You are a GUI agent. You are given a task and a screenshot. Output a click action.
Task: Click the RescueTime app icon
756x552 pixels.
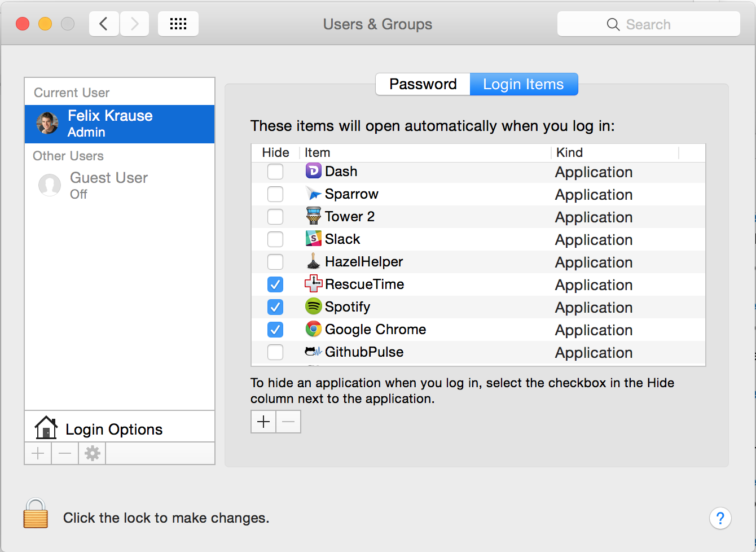(313, 284)
